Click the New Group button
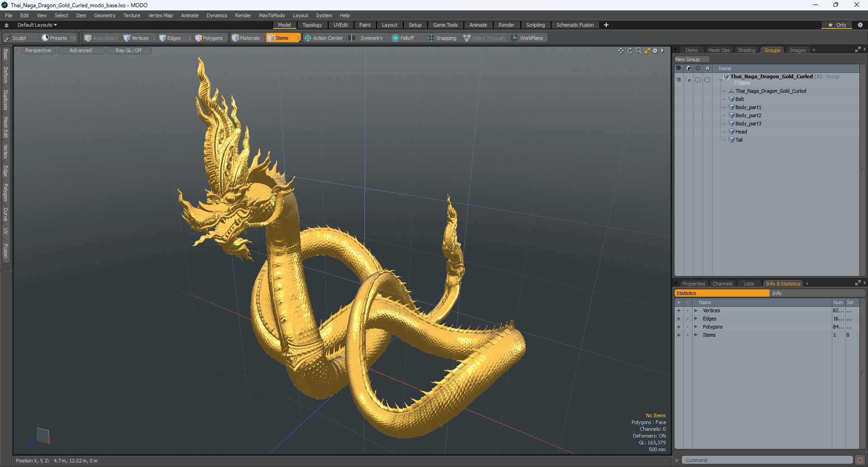The width and height of the screenshot is (868, 467). click(x=691, y=59)
